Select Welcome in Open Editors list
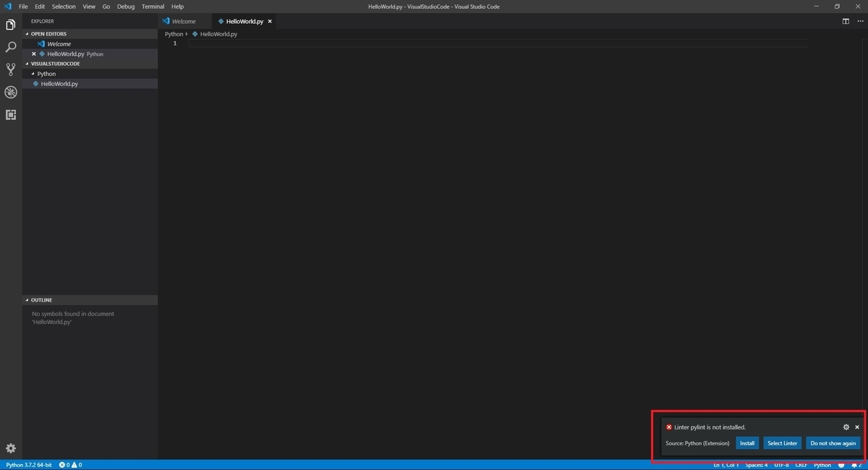The width and height of the screenshot is (868, 470). pos(90,44)
